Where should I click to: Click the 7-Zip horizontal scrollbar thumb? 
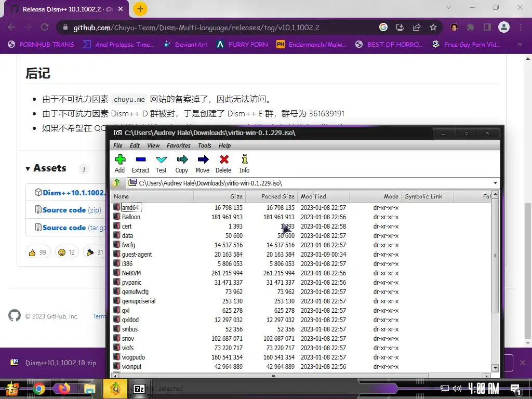coord(273,376)
